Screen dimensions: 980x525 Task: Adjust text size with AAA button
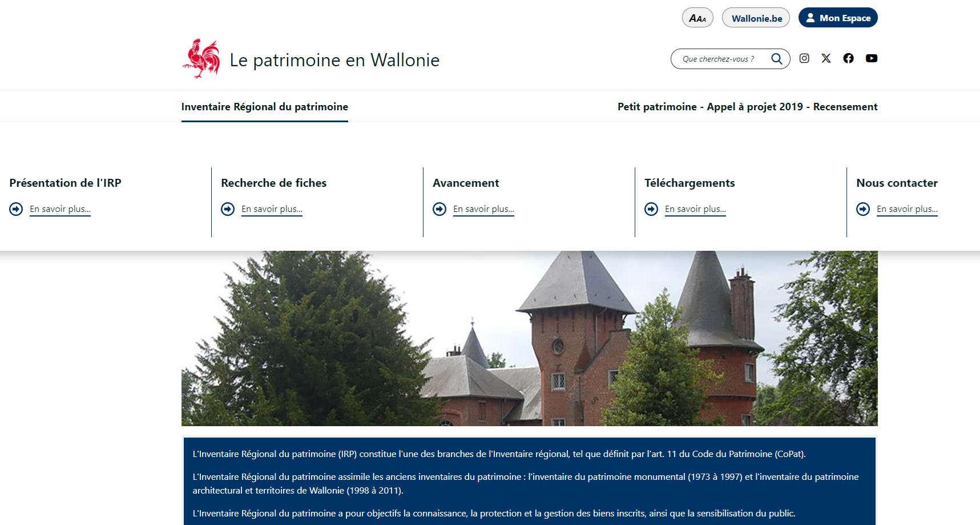(x=697, y=18)
